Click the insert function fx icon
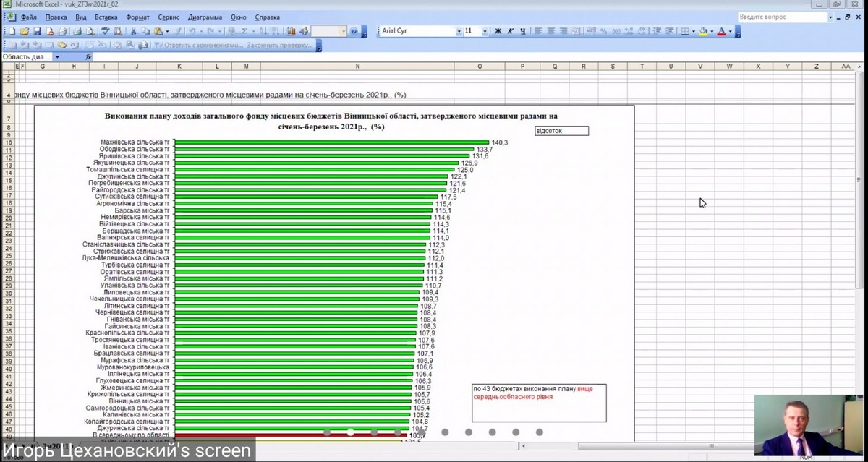Viewport: 868px width, 462px height. coord(88,56)
